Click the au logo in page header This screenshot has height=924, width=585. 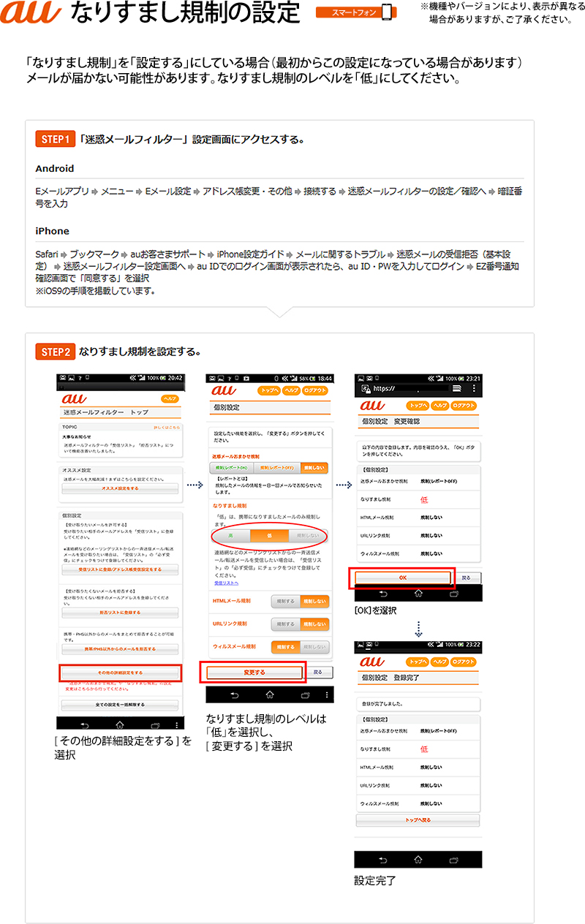[32, 13]
